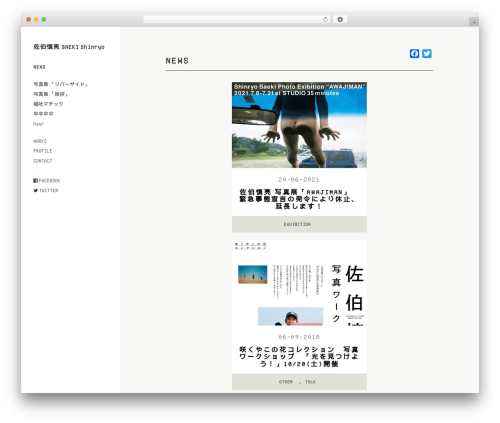Click the Twitter share icon near the NEWS heading
Image resolution: width=500 pixels, height=423 pixels.
[427, 54]
